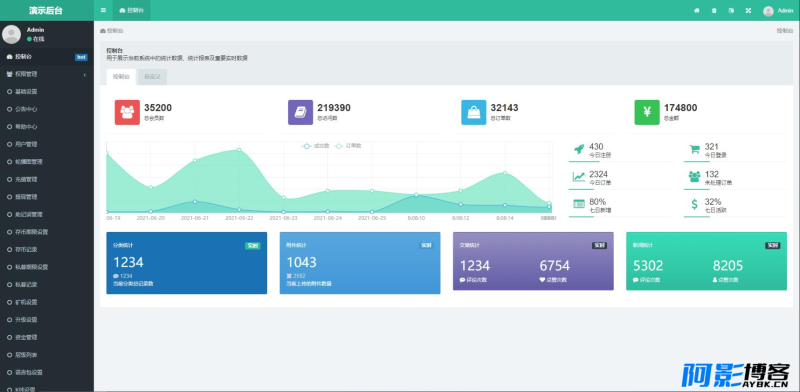Click the shopping cart icon beside 321
This screenshot has height=392, width=800.
pyautogui.click(x=694, y=149)
